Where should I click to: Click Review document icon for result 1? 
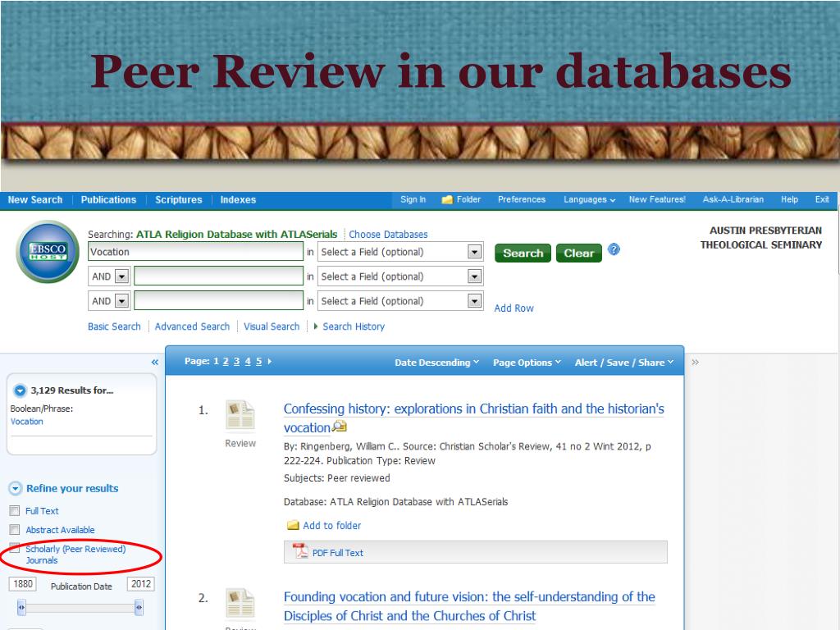(240, 415)
